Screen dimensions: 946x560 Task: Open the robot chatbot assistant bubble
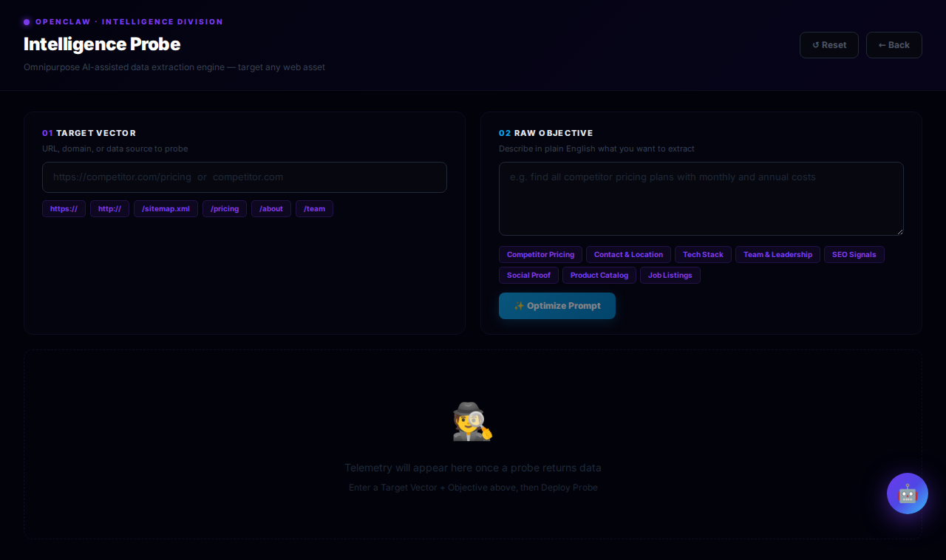907,494
